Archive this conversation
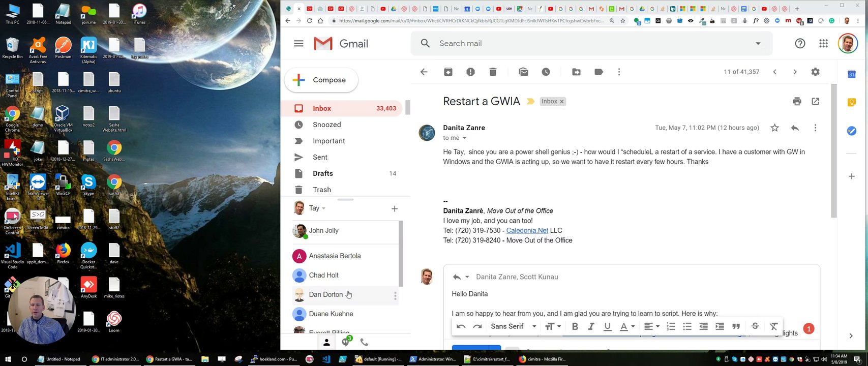The width and height of the screenshot is (868, 366). 448,72
